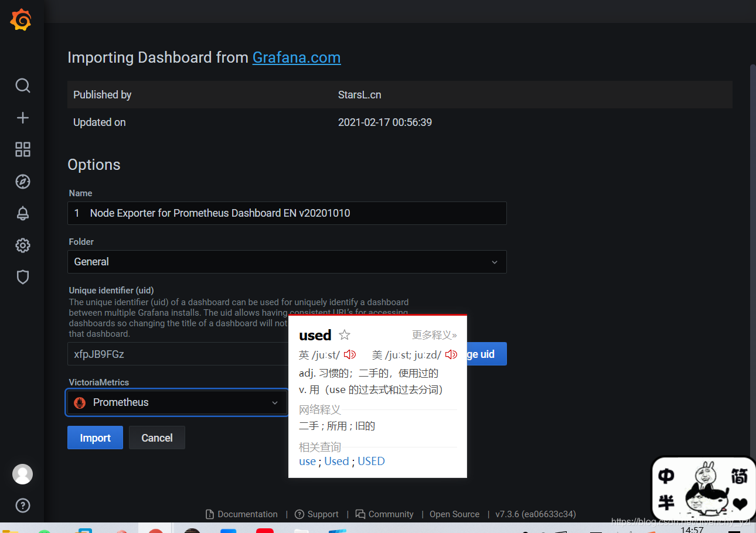
Task: Click the Grafana logo home icon
Action: coord(21,20)
